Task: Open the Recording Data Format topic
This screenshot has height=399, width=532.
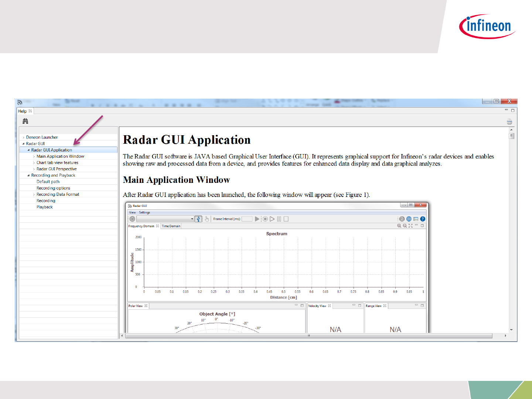Action: (x=58, y=194)
